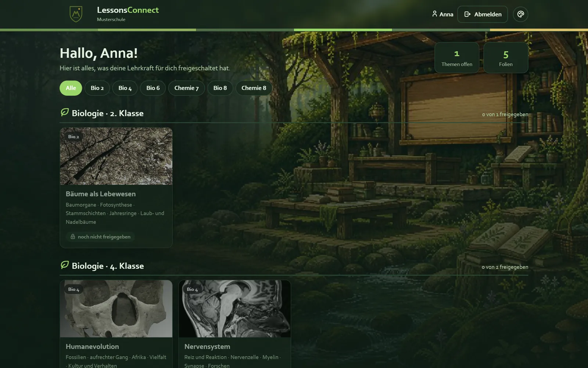This screenshot has height=368, width=588.
Task: Open the theme palette icon
Action: (520, 14)
